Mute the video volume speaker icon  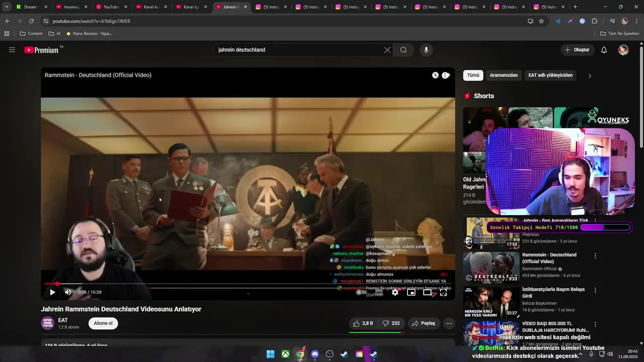tap(68, 292)
